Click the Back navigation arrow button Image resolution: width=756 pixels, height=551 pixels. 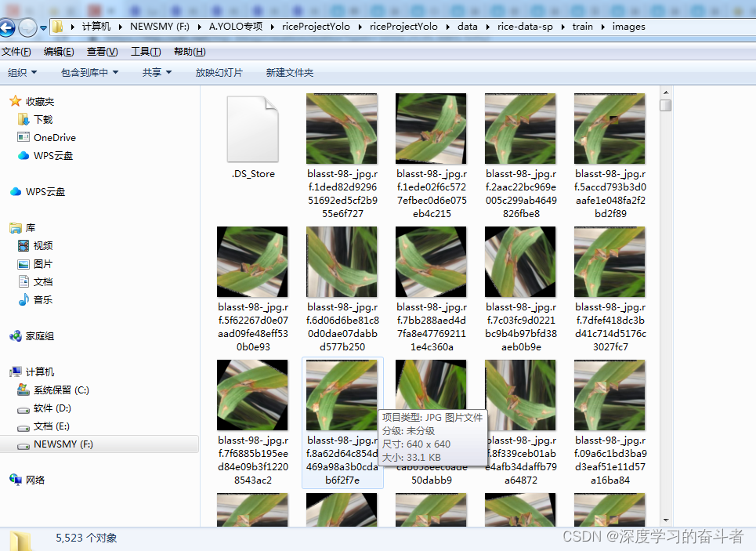[x=6, y=27]
